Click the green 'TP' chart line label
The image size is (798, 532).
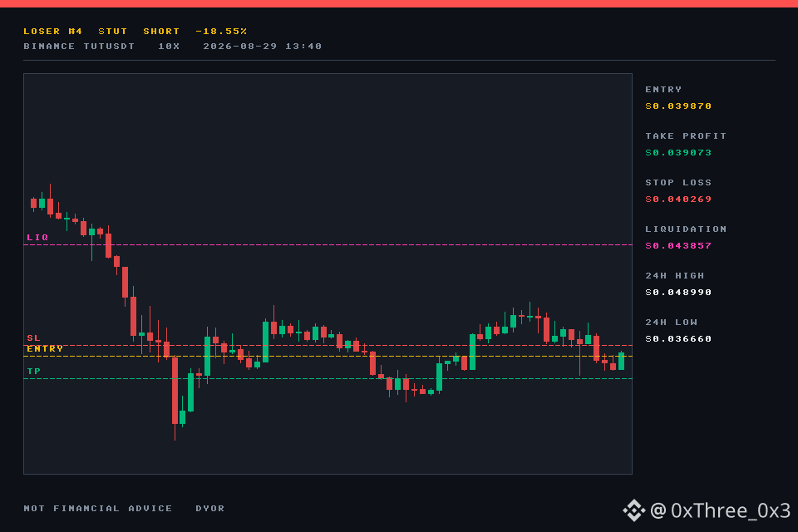pyautogui.click(x=33, y=371)
